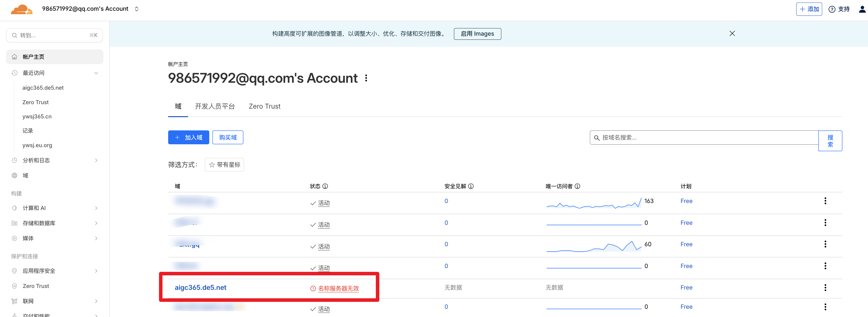This screenshot has height=317, width=868.
Task: Expand 分析和日志 in sidebar
Action: coord(96,160)
